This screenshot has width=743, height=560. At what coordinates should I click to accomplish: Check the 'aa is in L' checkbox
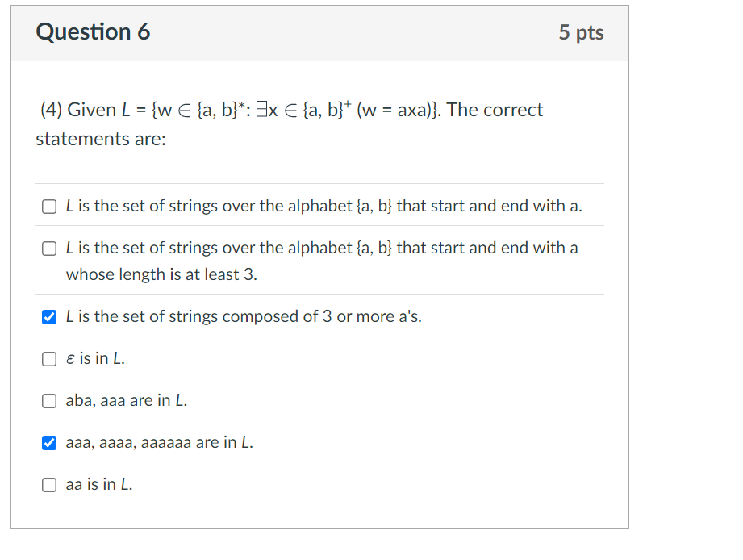[x=48, y=484]
